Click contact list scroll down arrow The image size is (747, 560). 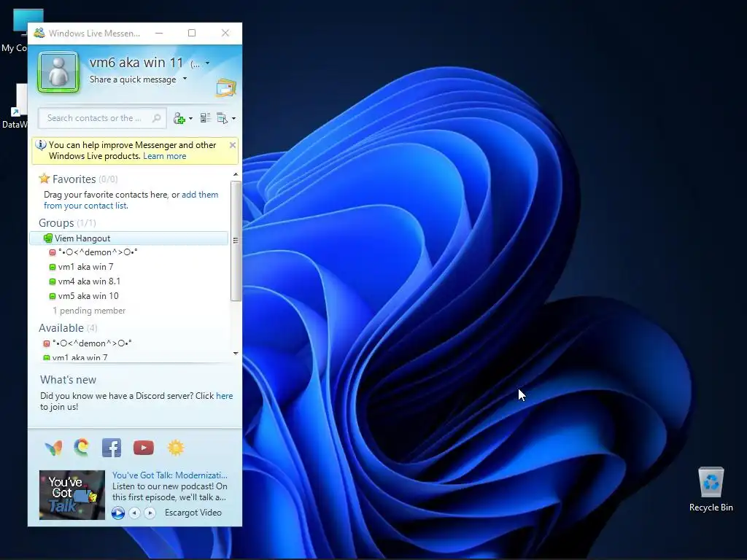236,354
